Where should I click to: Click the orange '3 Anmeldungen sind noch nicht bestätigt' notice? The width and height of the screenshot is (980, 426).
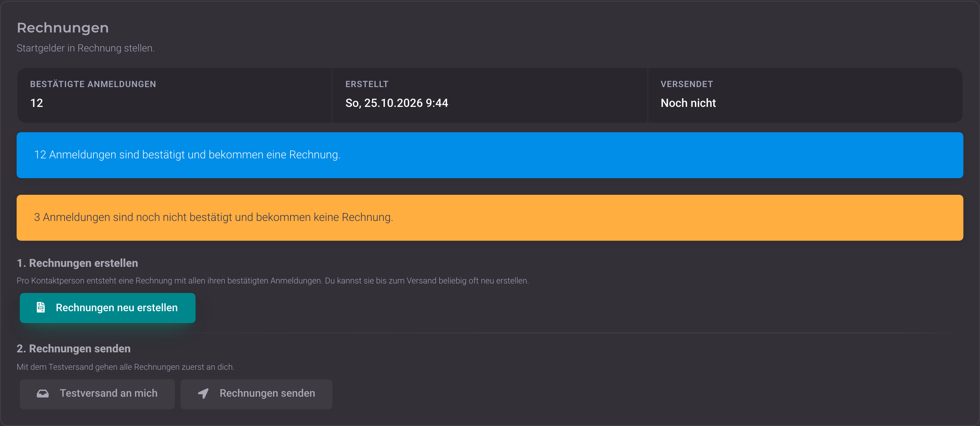[x=490, y=218]
